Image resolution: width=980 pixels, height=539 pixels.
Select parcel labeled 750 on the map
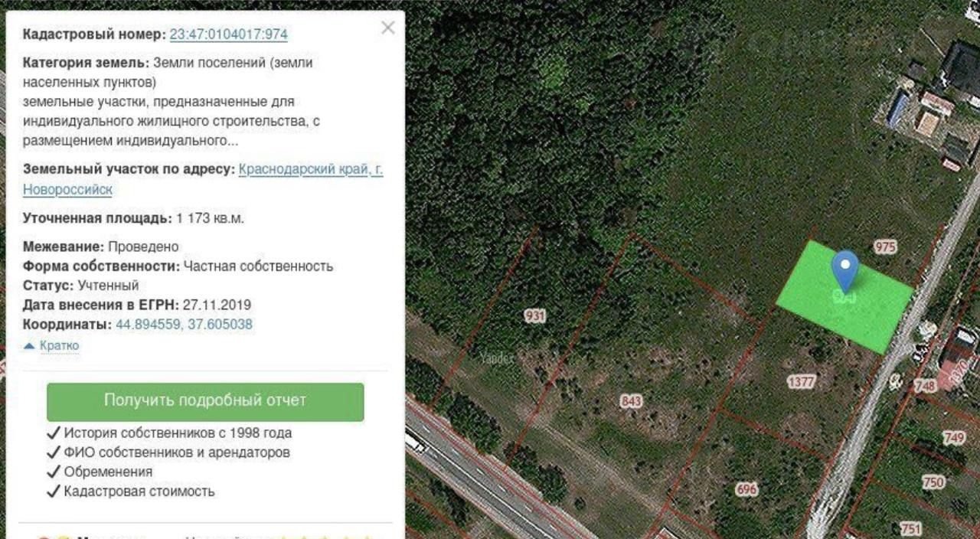click(933, 482)
